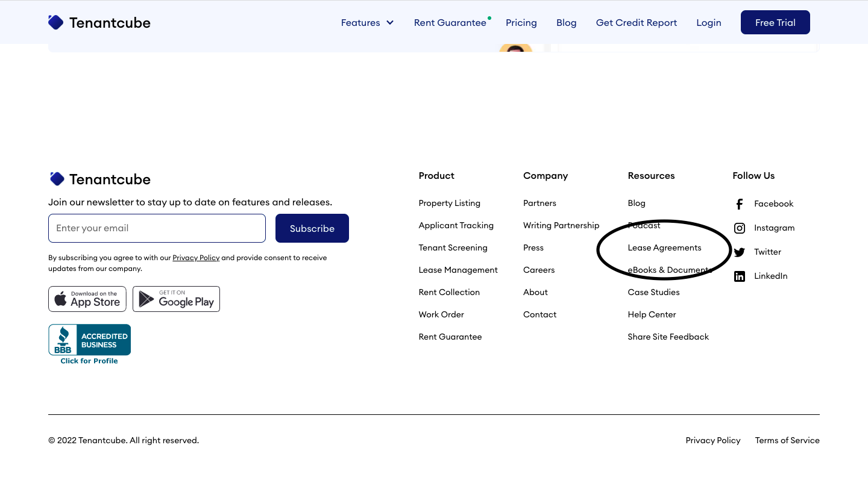Image resolution: width=868 pixels, height=495 pixels.
Task: Select Get Credit Report menu item
Action: 637,23
